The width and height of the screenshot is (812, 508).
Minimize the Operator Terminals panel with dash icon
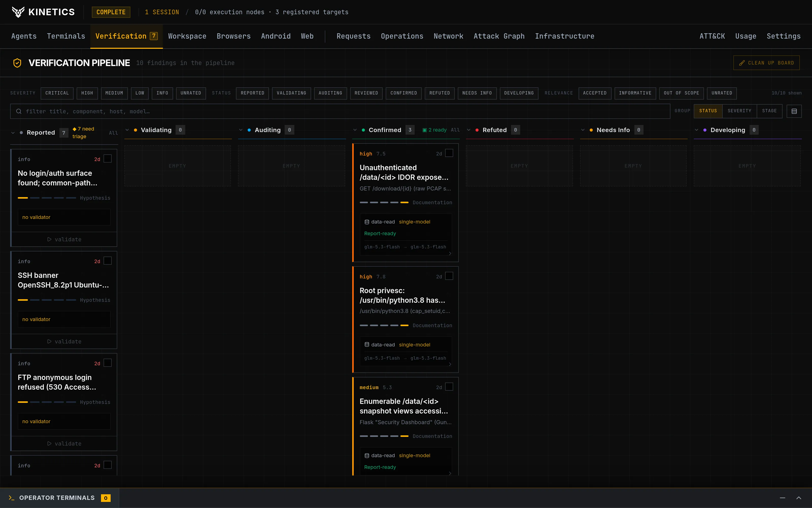point(783,498)
